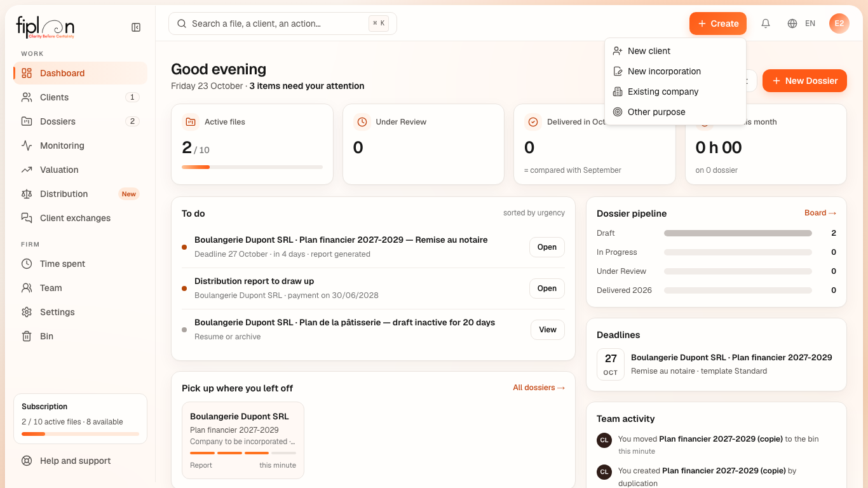Click the Team sidebar people icon
Image resolution: width=868 pixels, height=488 pixels.
pos(27,288)
